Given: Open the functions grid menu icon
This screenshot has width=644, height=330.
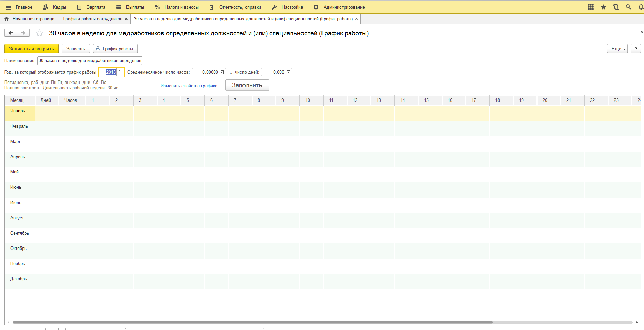Looking at the screenshot, I should pyautogui.click(x=591, y=7).
